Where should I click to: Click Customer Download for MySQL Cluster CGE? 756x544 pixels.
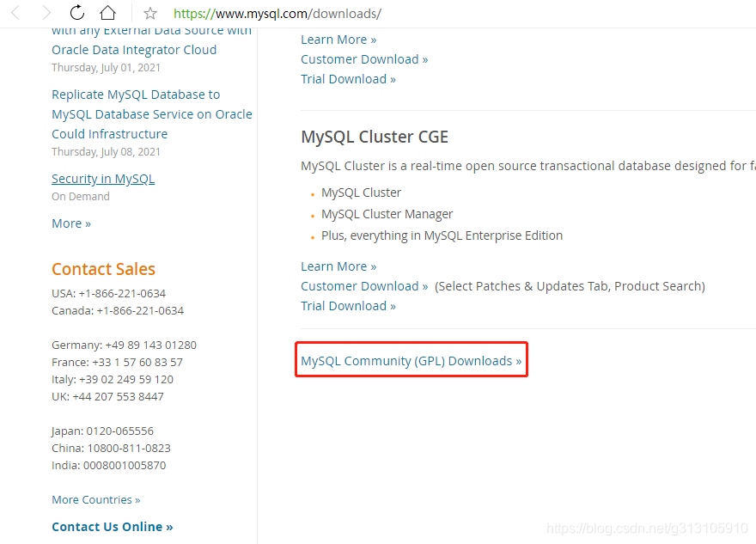359,285
